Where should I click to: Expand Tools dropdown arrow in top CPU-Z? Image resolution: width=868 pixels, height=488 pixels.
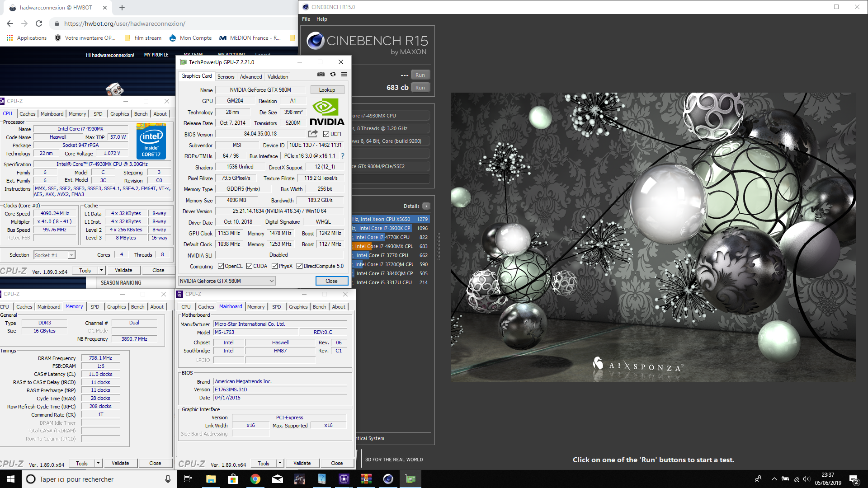[101, 270]
